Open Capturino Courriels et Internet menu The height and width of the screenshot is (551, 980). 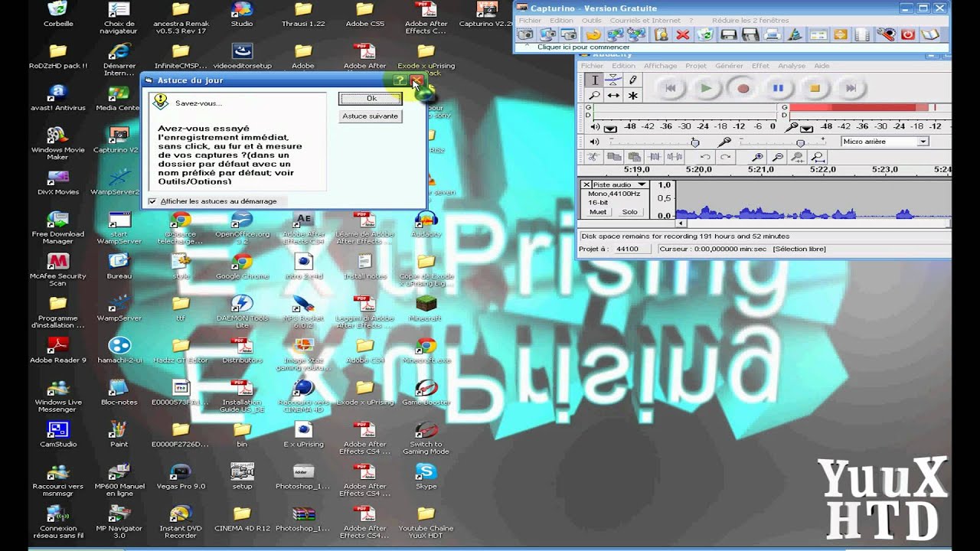click(x=645, y=21)
